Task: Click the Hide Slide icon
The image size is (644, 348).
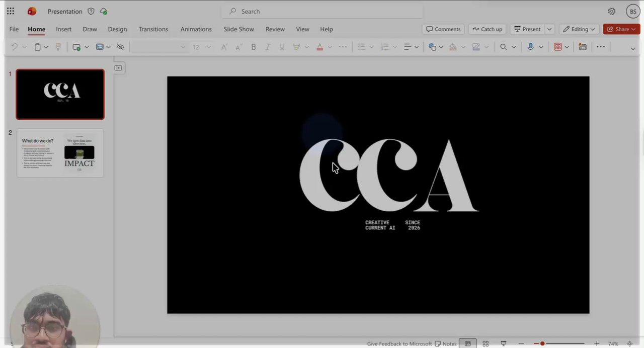Action: click(120, 47)
